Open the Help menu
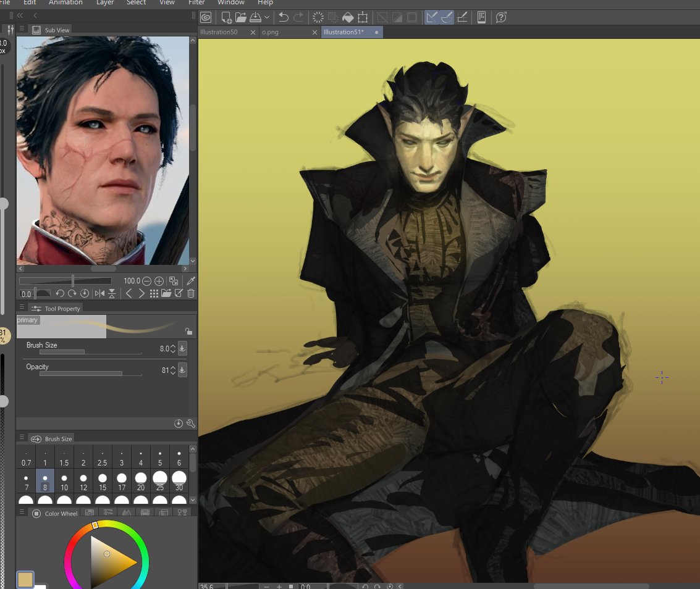Viewport: 700px width, 589px height. pyautogui.click(x=265, y=2)
